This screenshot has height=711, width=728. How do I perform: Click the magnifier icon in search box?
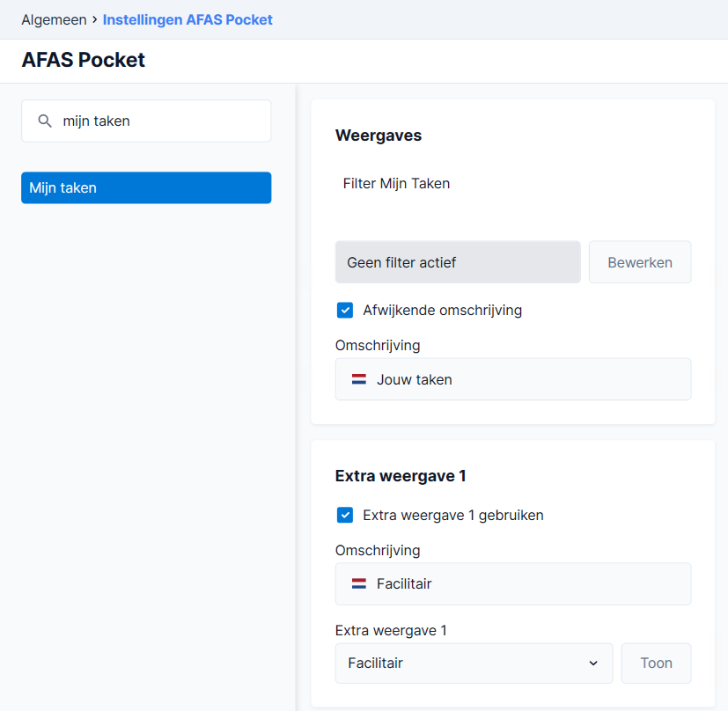(45, 121)
